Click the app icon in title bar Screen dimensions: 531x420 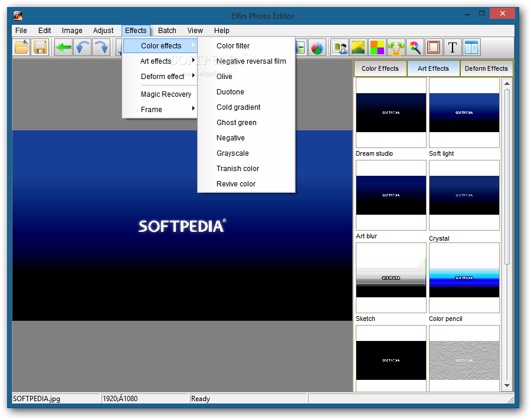click(18, 15)
